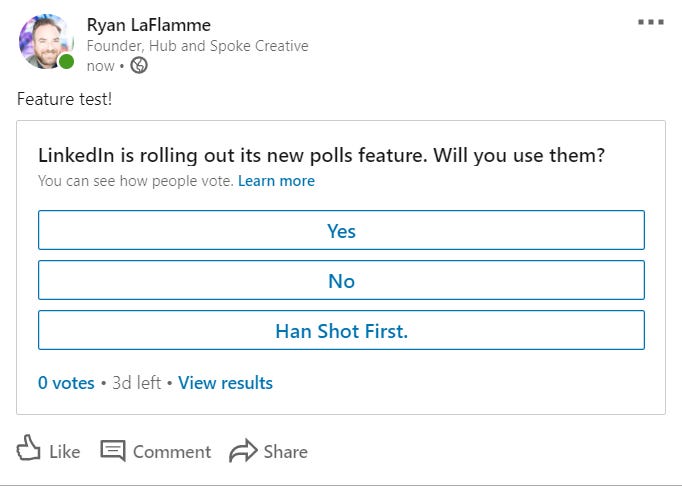Vote No in the poll
Viewport: 682px width, 486px height.
[341, 281]
